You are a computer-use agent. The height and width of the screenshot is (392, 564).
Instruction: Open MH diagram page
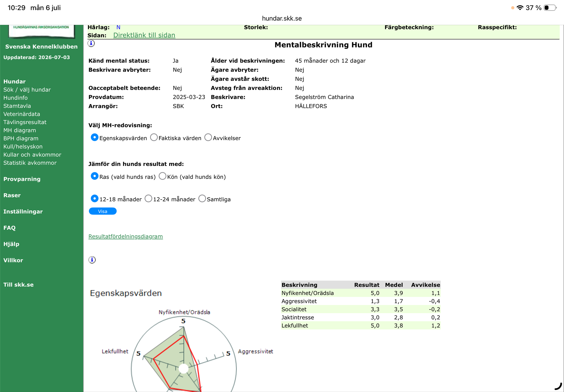(x=20, y=130)
